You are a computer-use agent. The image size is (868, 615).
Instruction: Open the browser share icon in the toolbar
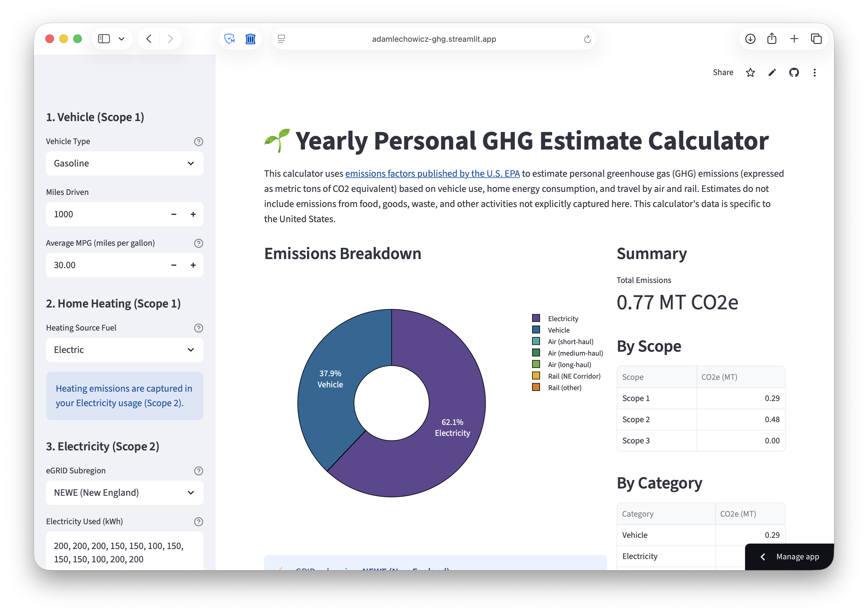point(772,39)
